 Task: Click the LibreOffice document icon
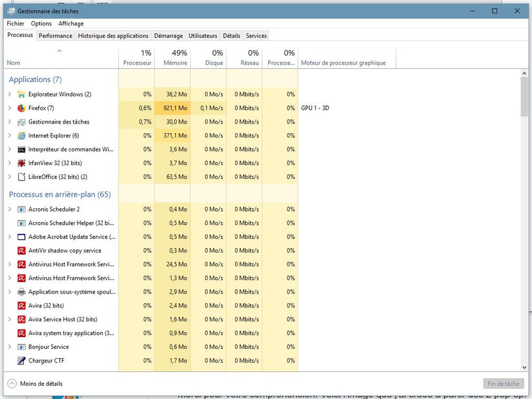(x=21, y=177)
